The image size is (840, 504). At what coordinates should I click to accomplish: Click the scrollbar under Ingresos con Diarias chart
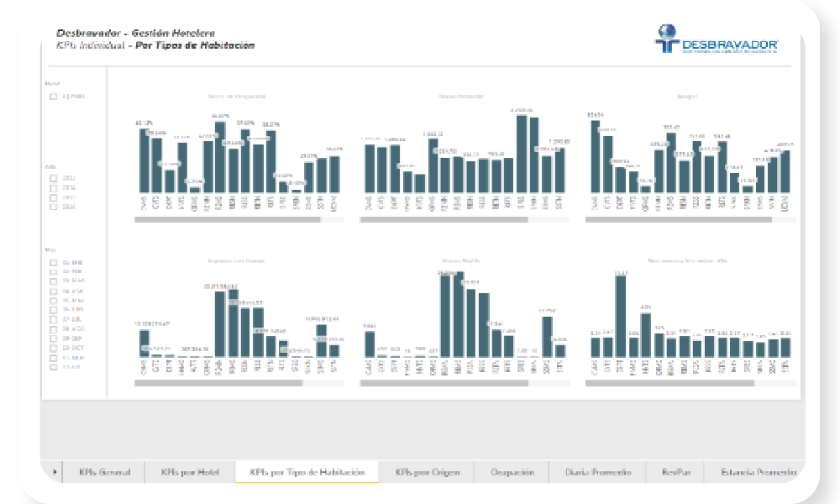(x=218, y=383)
